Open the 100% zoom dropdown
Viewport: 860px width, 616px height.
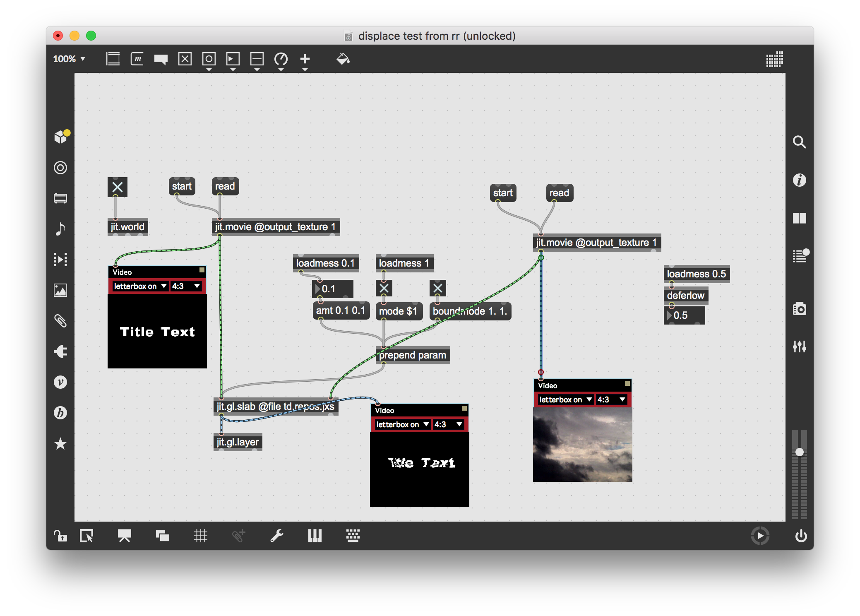(69, 59)
